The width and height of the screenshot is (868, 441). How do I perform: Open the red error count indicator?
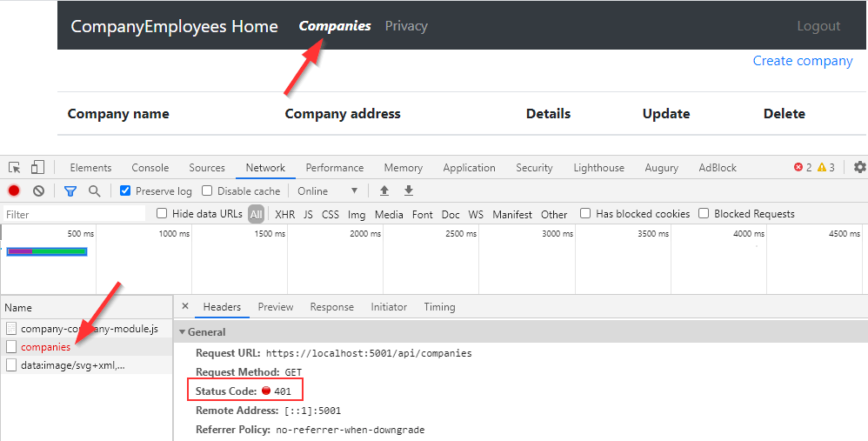tap(803, 167)
